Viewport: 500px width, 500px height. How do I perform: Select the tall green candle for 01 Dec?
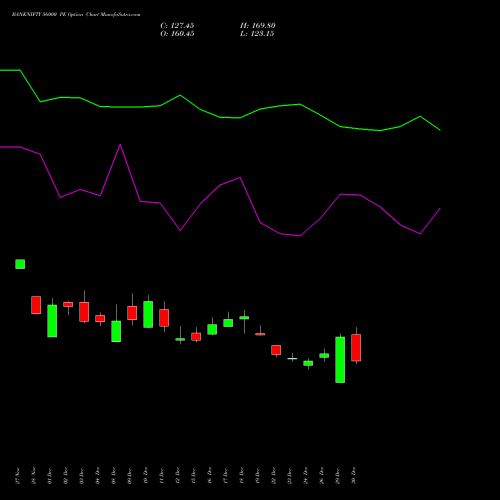[x=52, y=321]
